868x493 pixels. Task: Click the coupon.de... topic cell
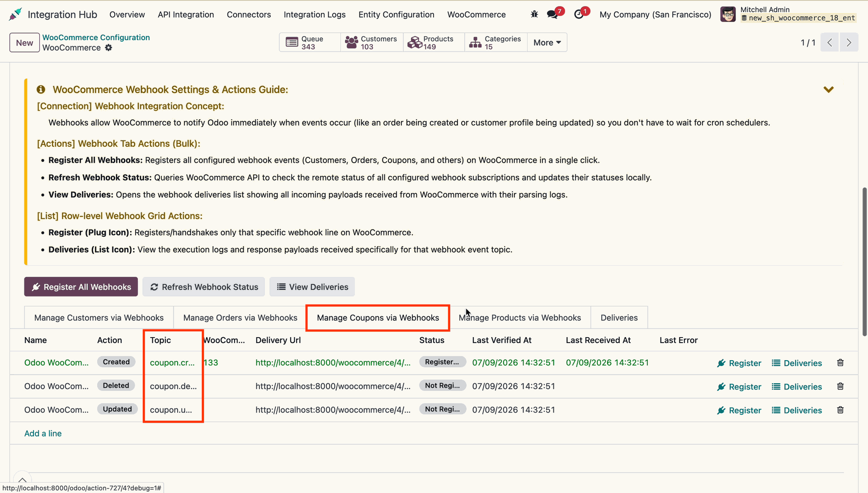tap(173, 386)
